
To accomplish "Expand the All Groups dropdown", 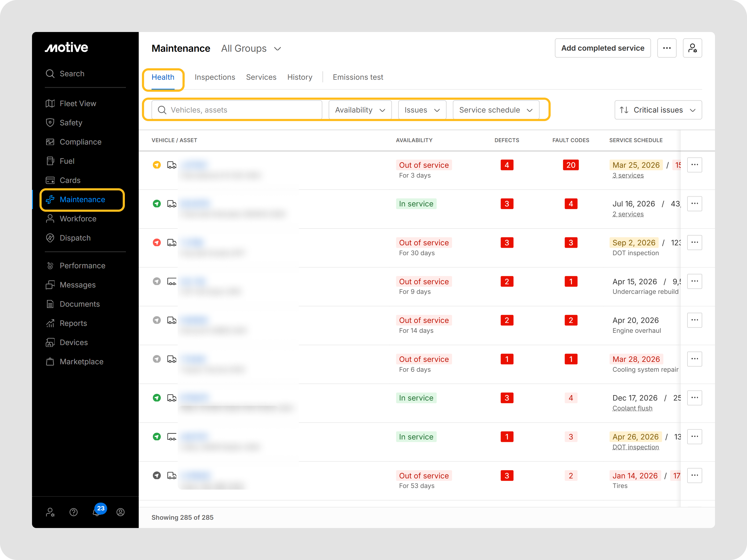I will tap(251, 49).
